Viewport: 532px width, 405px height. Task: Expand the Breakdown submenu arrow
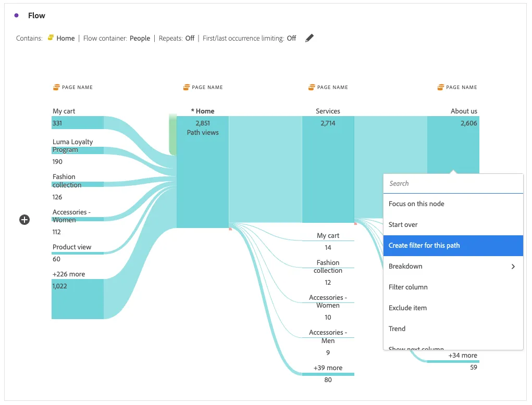coord(513,267)
